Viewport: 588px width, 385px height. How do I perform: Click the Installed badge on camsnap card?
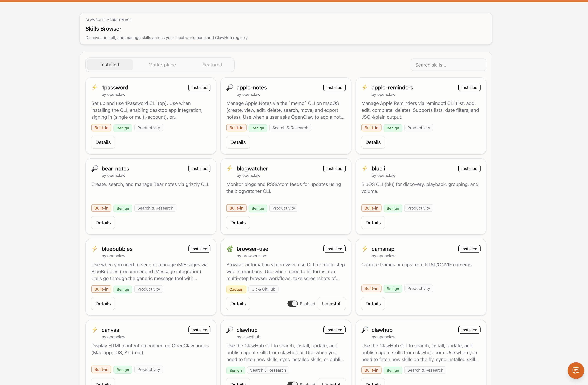click(x=469, y=249)
